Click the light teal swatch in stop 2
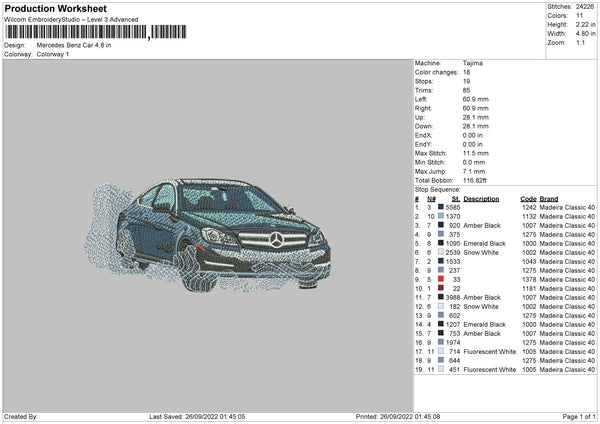Image resolution: width=600 pixels, height=424 pixels. pyautogui.click(x=441, y=216)
